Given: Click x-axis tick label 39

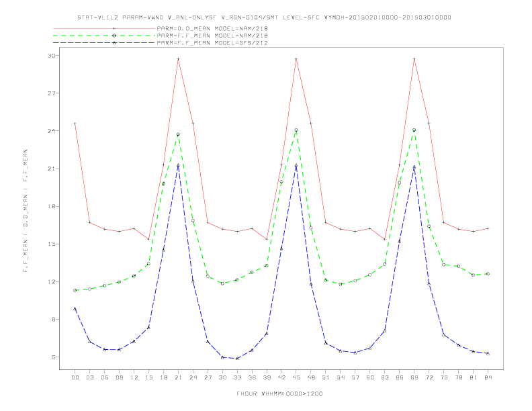Looking at the screenshot, I should pyautogui.click(x=267, y=377).
